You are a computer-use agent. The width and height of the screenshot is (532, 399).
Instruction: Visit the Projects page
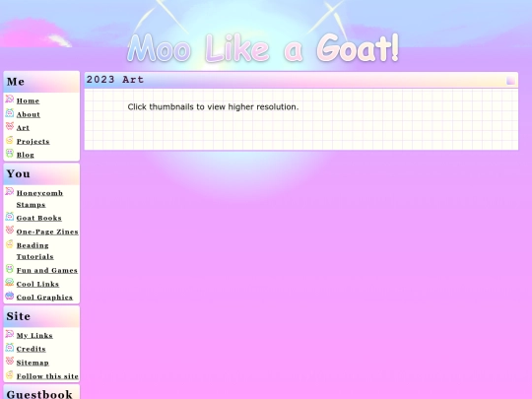click(33, 142)
